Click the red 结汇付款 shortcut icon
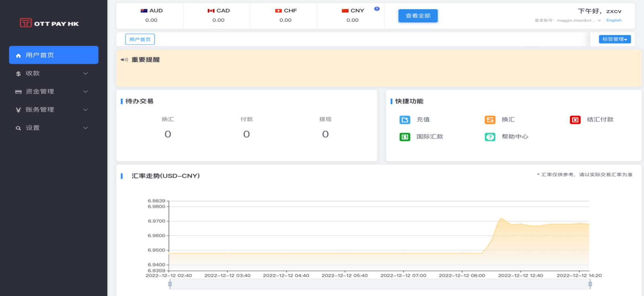This screenshot has width=644, height=296. point(575,120)
